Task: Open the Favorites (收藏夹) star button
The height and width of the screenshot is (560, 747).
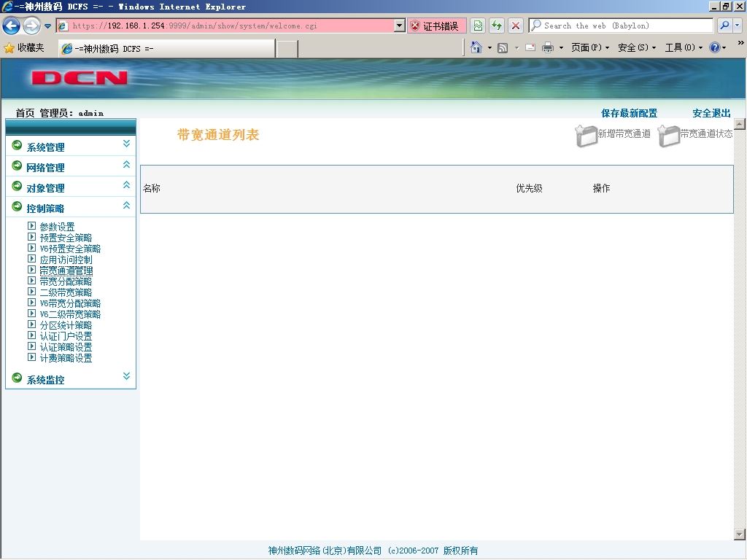Action: (24, 47)
